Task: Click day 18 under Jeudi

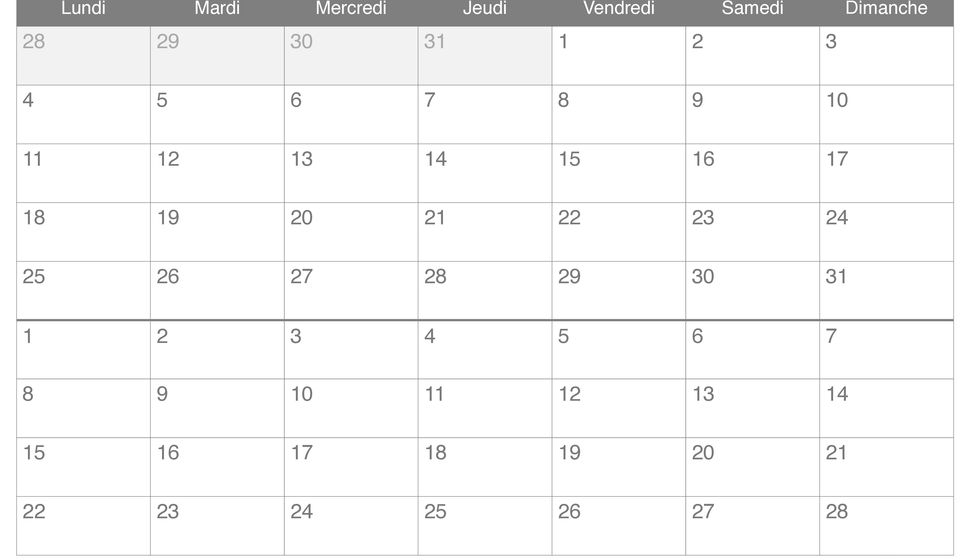Action: (x=485, y=467)
